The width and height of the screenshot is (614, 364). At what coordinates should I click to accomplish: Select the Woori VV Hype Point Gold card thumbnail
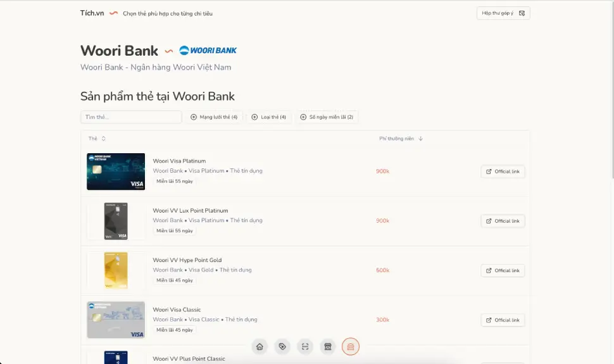pyautogui.click(x=116, y=270)
